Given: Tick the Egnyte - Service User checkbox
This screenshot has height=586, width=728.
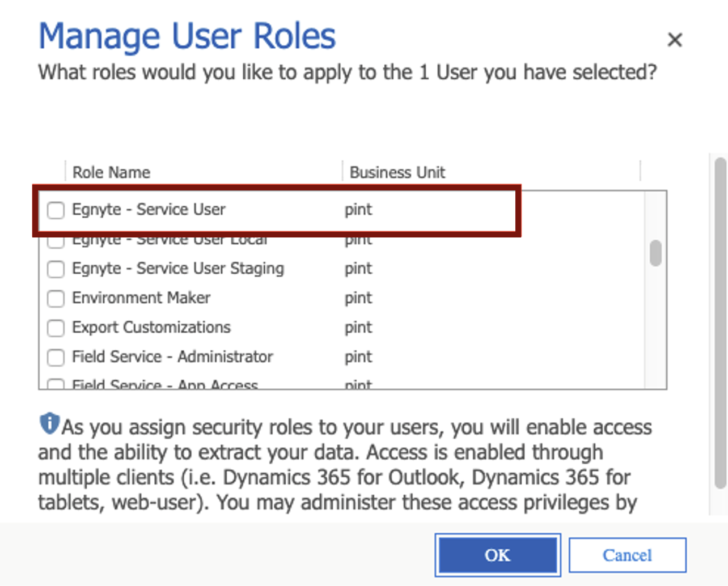Looking at the screenshot, I should click(x=56, y=210).
